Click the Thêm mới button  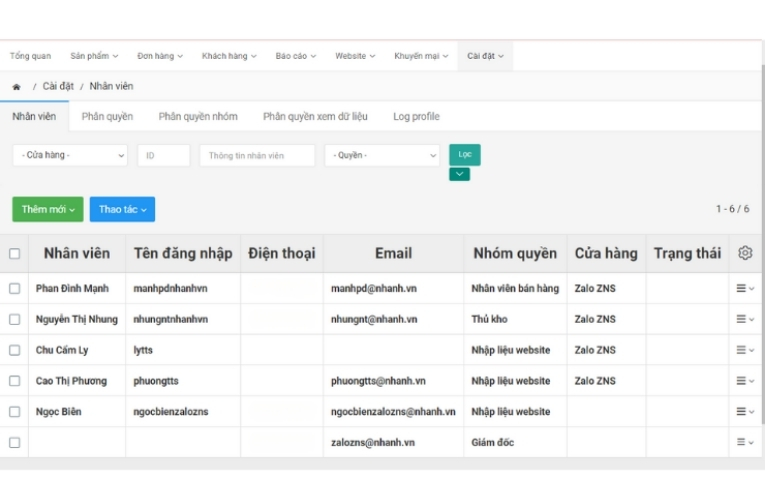(x=47, y=210)
